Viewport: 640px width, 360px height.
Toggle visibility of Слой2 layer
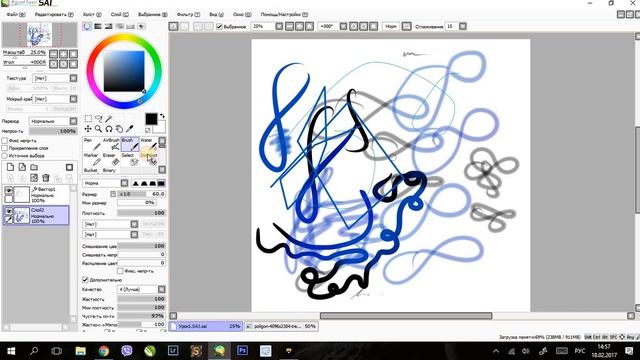click(x=9, y=211)
